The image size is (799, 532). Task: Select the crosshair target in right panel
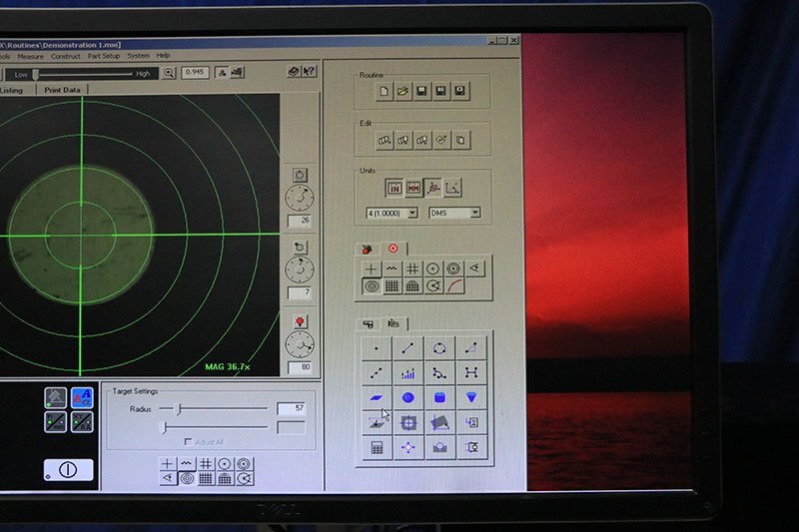(x=371, y=268)
